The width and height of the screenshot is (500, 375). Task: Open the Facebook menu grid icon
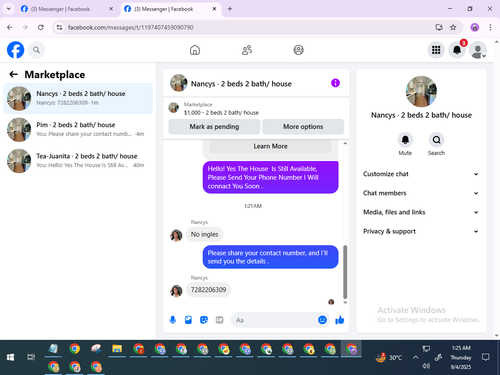436,50
